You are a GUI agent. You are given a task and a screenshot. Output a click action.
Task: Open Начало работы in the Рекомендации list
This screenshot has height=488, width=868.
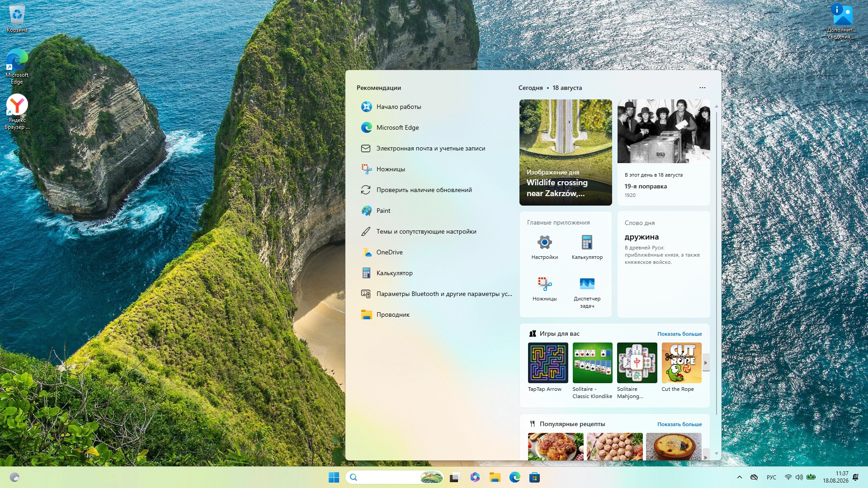click(x=434, y=107)
